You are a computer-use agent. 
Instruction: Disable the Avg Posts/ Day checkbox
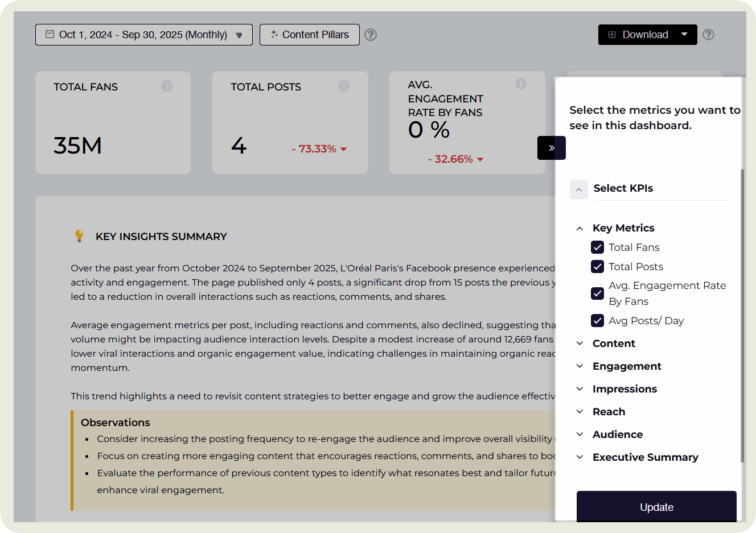click(x=597, y=321)
